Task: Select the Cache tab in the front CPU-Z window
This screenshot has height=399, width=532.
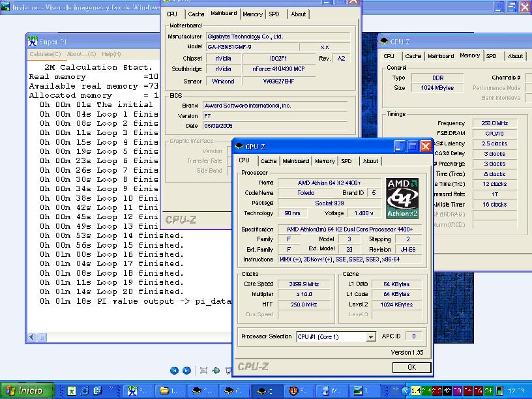Action: tap(269, 161)
